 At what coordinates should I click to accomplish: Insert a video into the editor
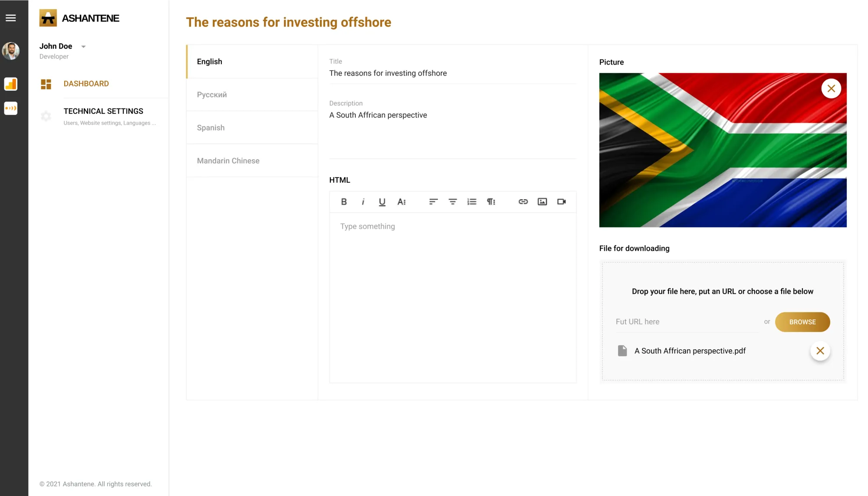[x=561, y=202]
